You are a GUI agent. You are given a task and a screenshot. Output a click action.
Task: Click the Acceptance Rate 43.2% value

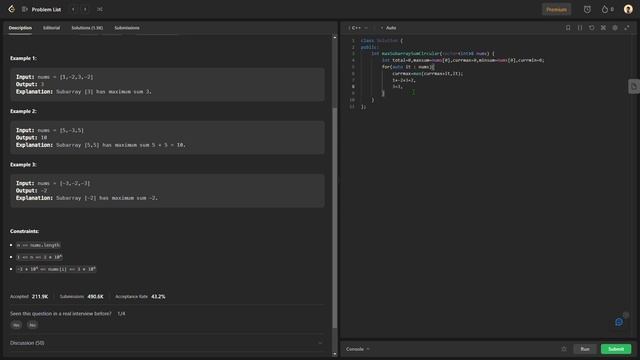point(158,296)
